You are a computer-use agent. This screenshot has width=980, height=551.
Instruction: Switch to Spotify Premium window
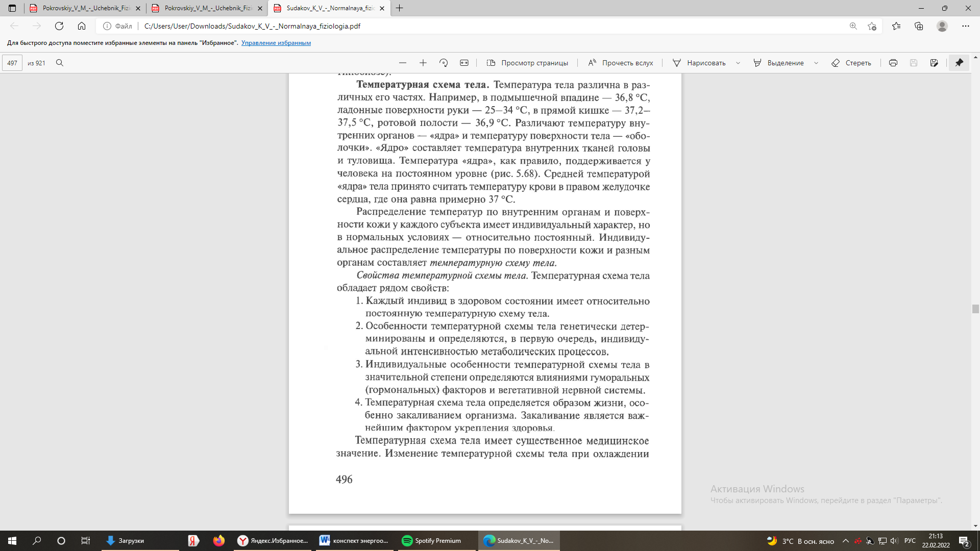tap(437, 541)
